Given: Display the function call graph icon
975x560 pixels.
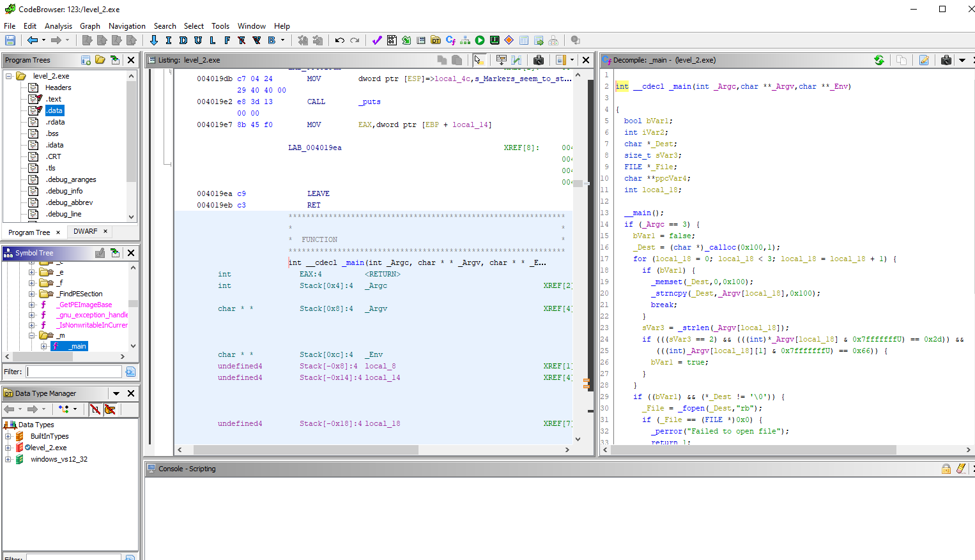Looking at the screenshot, I should [465, 40].
